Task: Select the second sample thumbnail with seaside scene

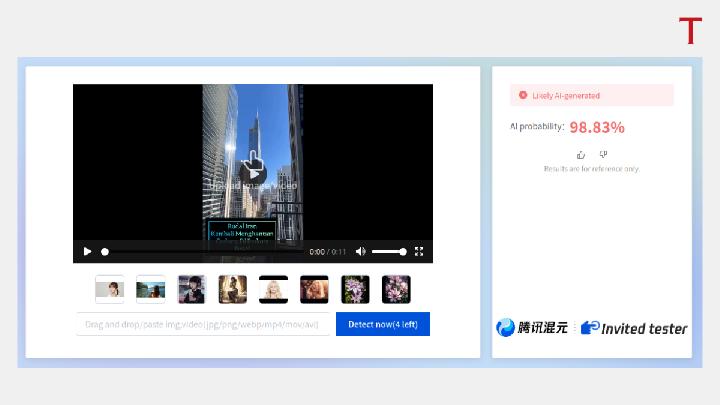Action: (x=151, y=289)
